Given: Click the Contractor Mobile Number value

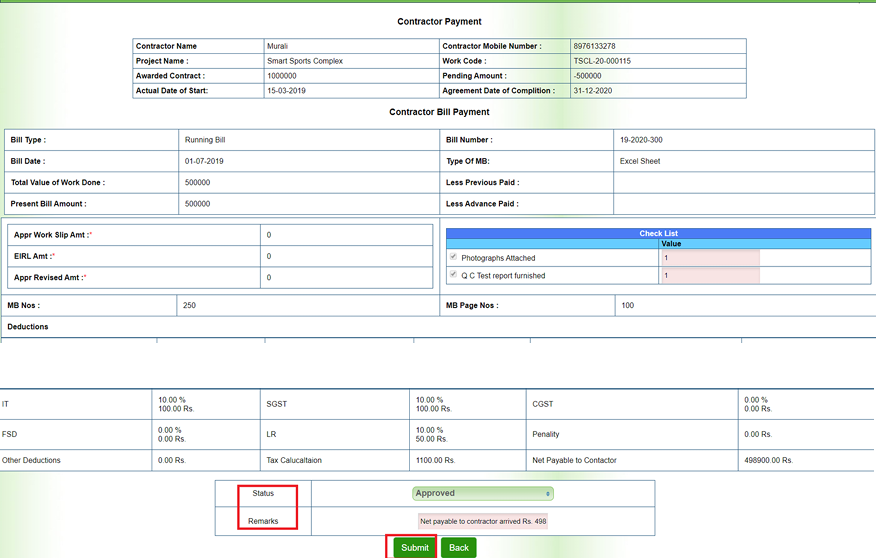Looking at the screenshot, I should pos(594,46).
